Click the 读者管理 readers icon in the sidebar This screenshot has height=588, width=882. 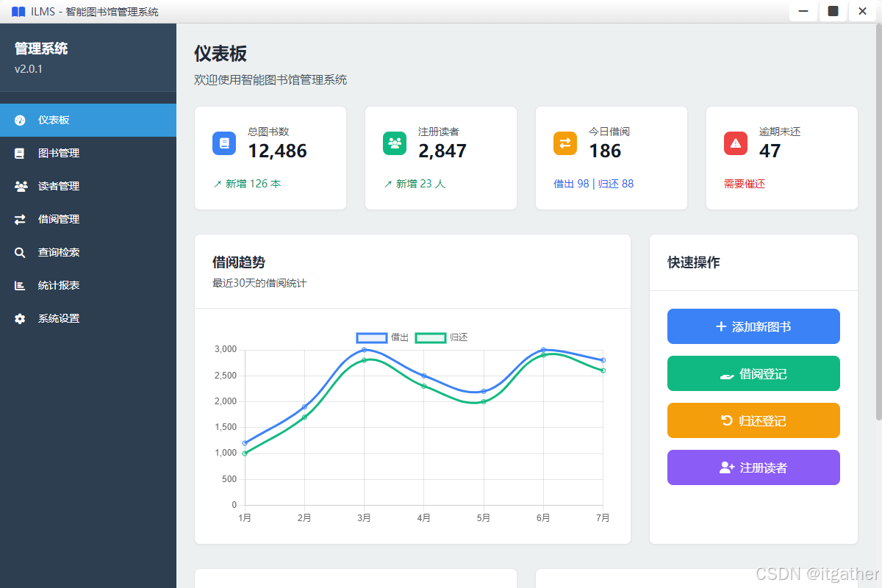pos(19,186)
